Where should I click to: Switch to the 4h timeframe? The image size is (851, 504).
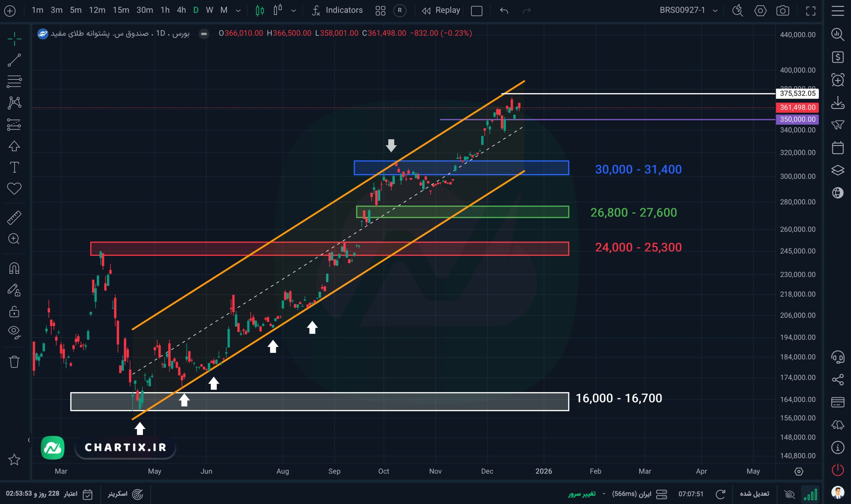[181, 10]
